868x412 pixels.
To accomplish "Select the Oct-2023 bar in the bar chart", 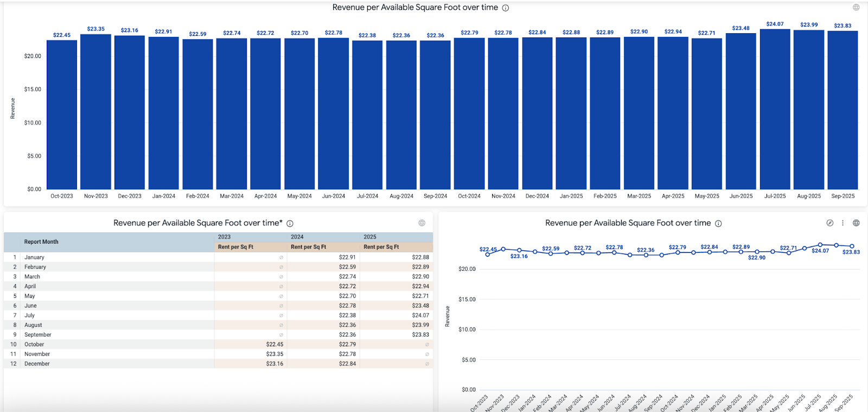I will 62,114.
